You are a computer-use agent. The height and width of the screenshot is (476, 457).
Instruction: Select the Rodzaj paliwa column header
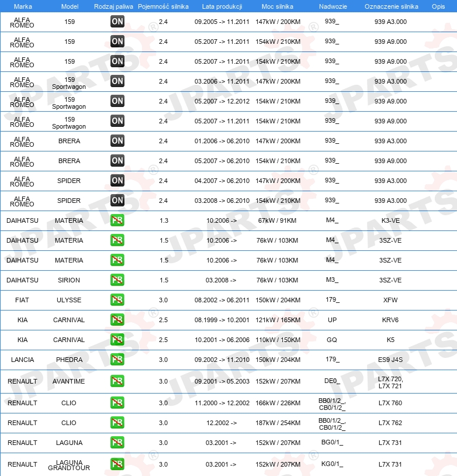pos(113,6)
